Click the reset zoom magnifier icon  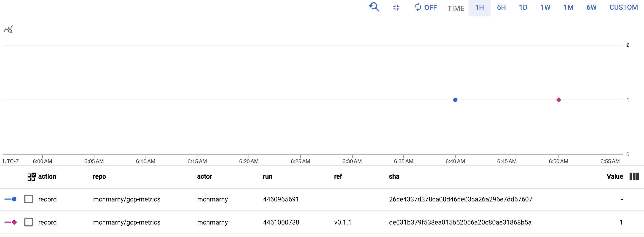(374, 7)
